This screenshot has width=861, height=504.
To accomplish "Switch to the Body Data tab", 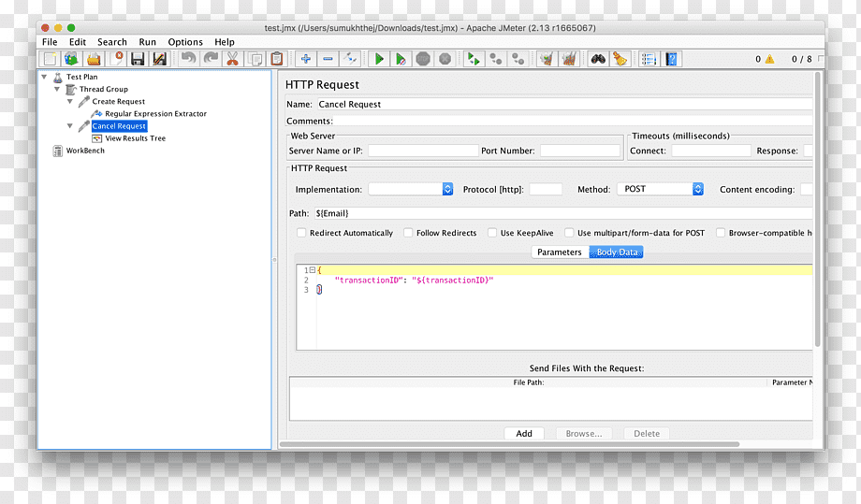I will 617,252.
